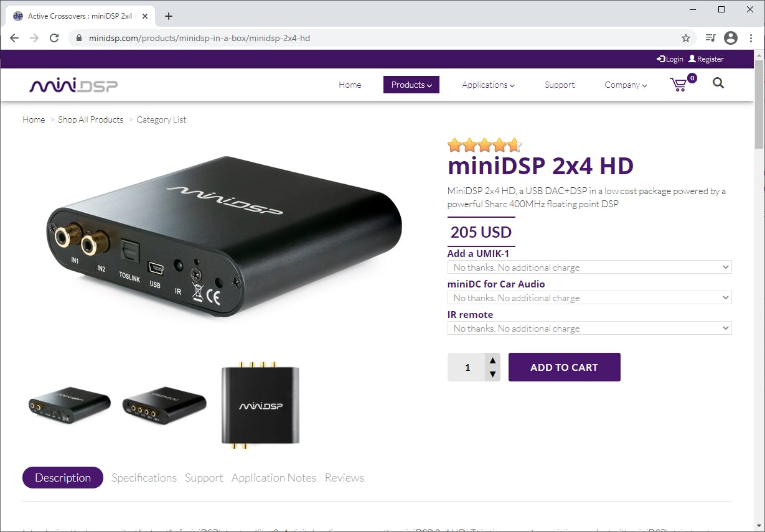This screenshot has height=532, width=765.
Task: Decrease quantity with the down arrow
Action: point(492,374)
